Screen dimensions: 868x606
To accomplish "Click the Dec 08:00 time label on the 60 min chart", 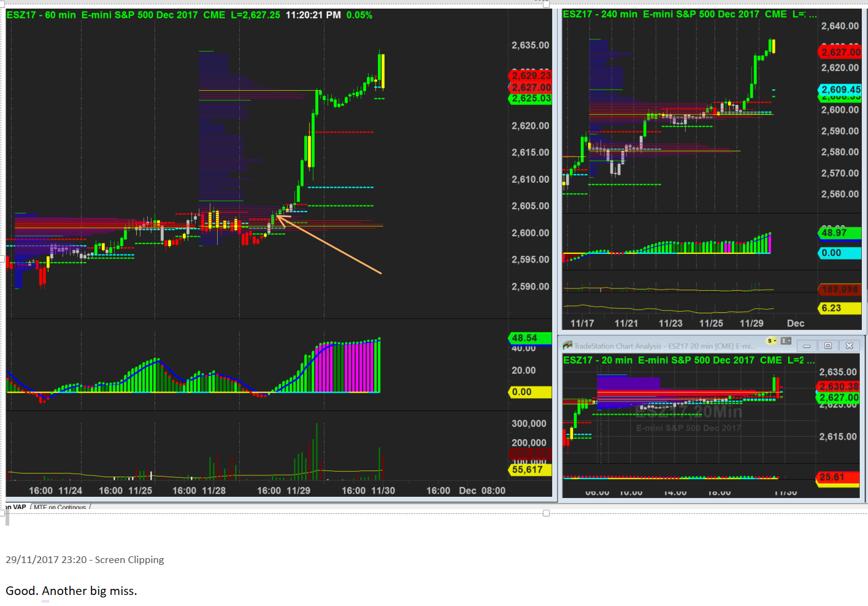I will click(482, 491).
